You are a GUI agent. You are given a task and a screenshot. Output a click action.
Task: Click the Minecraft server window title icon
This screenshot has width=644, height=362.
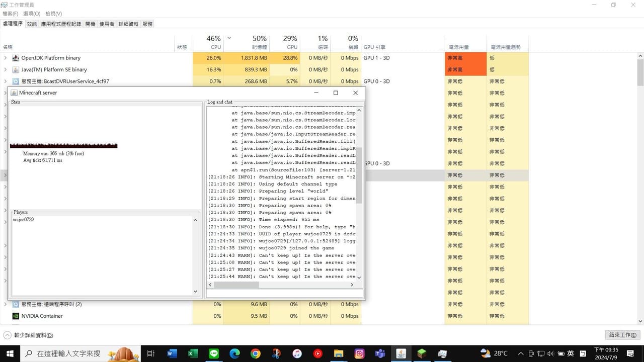(x=14, y=93)
